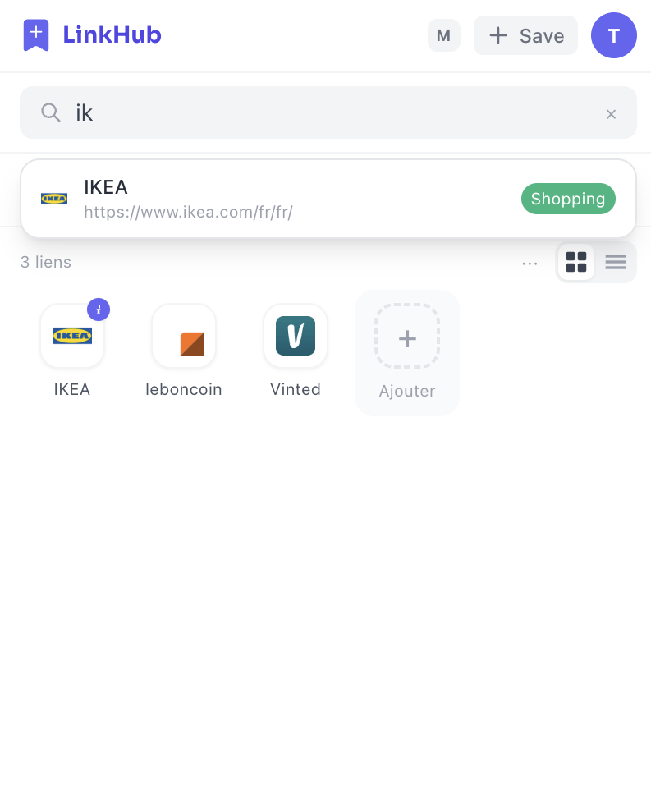The height and width of the screenshot is (812, 651).
Task: Open the ikea.com/fr/fr URL in result
Action: (x=189, y=212)
